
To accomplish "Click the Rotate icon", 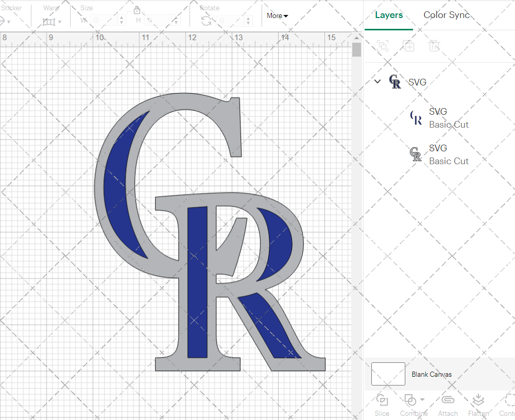I will coord(207,21).
